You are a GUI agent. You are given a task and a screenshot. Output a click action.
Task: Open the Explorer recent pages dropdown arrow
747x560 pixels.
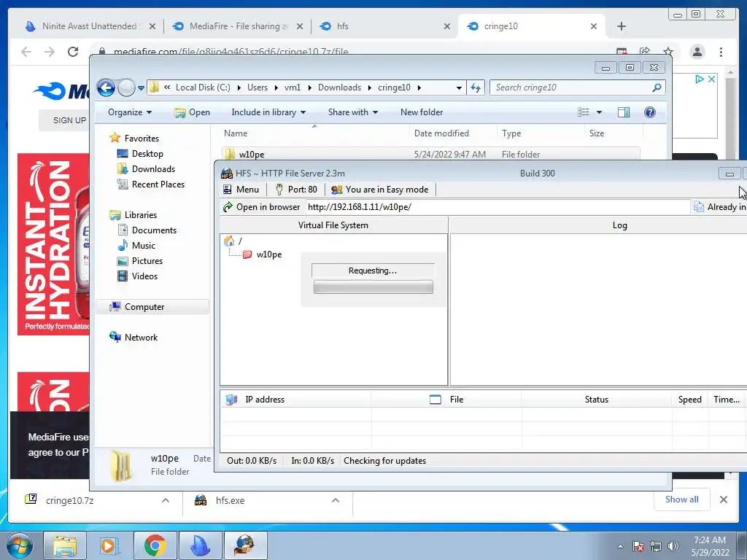pyautogui.click(x=141, y=88)
